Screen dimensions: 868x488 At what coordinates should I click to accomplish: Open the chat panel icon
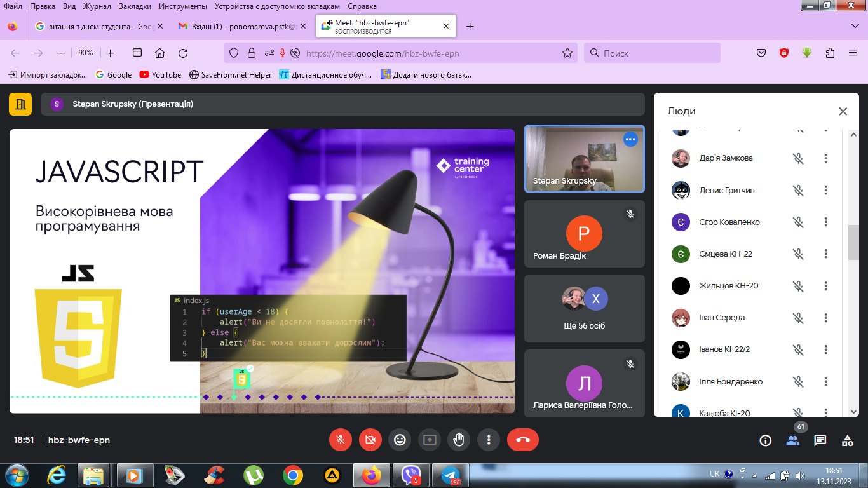pyautogui.click(x=820, y=440)
